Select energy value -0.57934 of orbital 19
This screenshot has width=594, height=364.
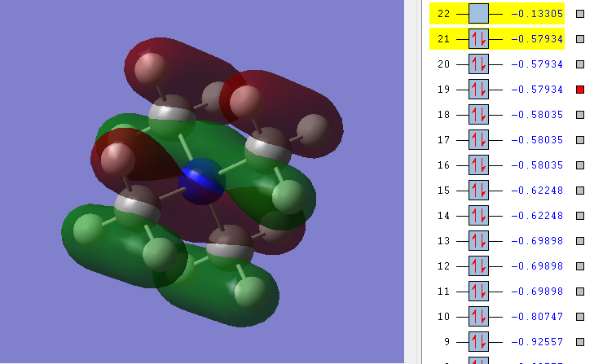pyautogui.click(x=537, y=90)
